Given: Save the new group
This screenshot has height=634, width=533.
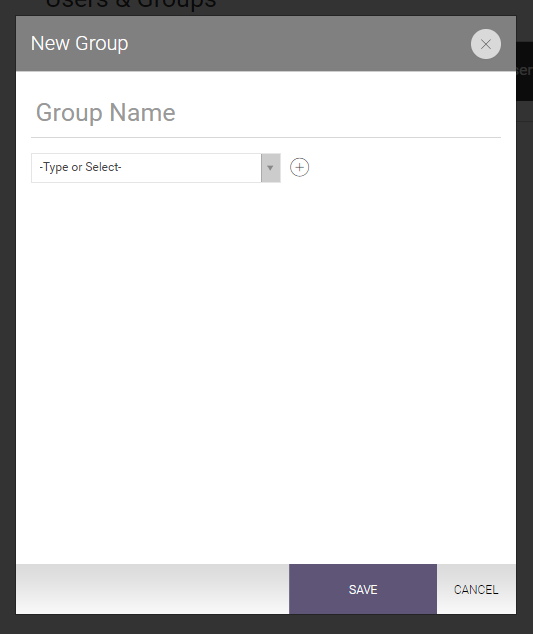Looking at the screenshot, I should click(x=363, y=589).
